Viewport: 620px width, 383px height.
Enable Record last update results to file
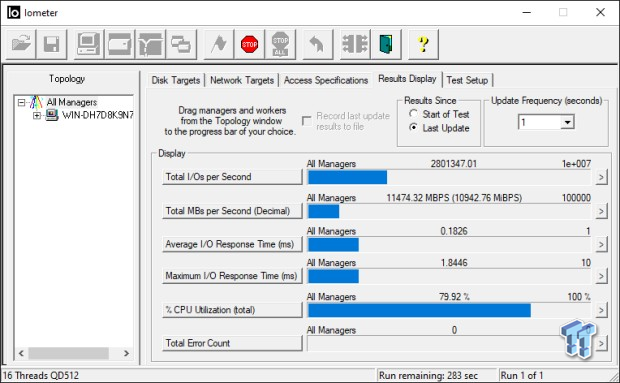tap(307, 121)
